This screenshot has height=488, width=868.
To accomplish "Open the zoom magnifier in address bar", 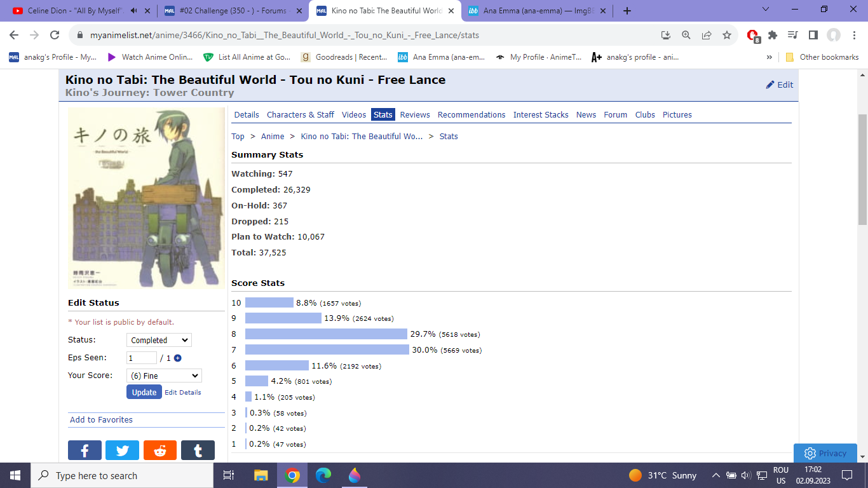I will (686, 36).
